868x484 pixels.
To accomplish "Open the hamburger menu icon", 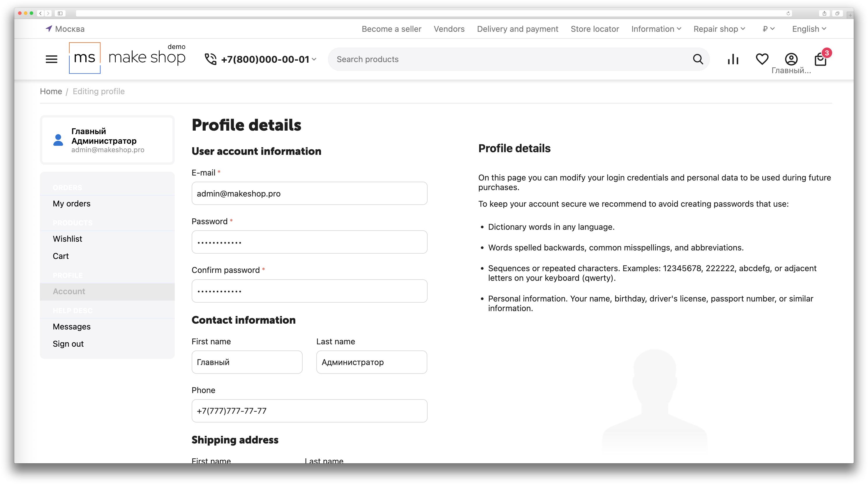I will click(51, 59).
